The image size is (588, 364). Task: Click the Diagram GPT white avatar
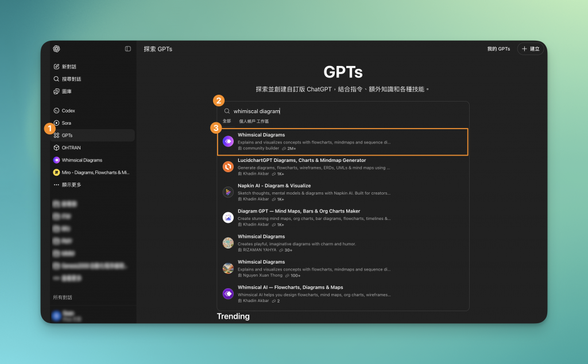coord(228,218)
